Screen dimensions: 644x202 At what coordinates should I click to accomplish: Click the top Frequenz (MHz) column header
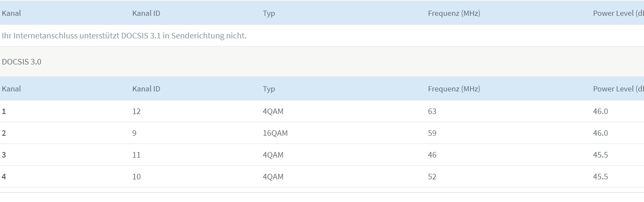[x=454, y=13]
